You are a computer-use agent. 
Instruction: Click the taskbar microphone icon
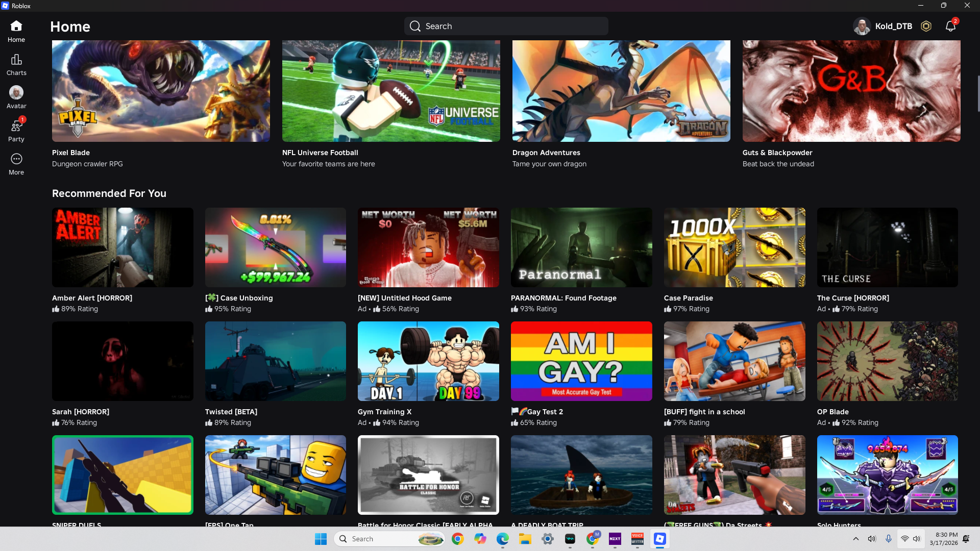[x=889, y=539]
